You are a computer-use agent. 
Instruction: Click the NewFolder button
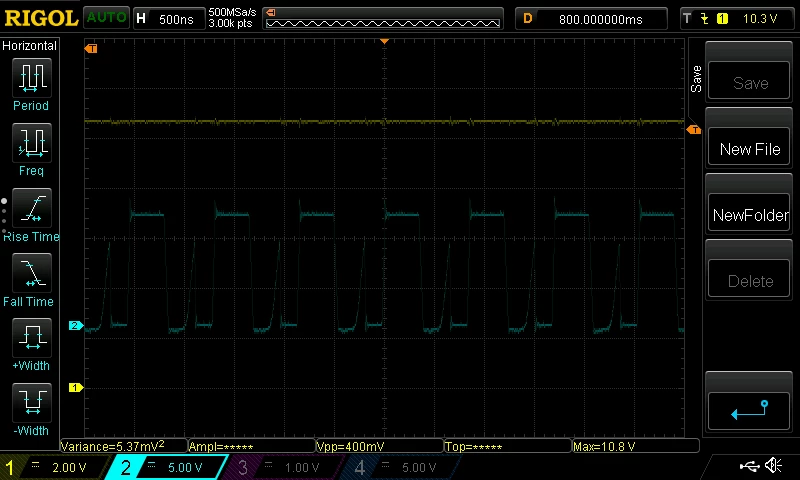(749, 215)
